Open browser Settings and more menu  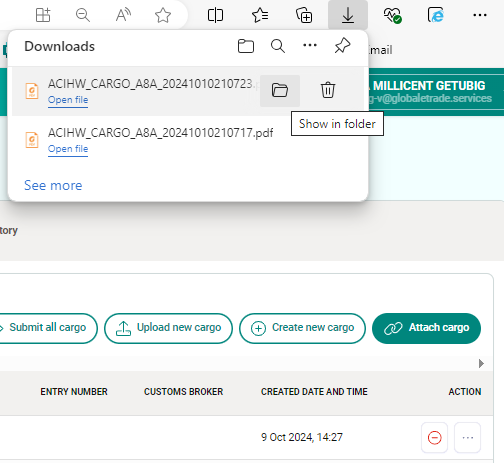tap(480, 15)
